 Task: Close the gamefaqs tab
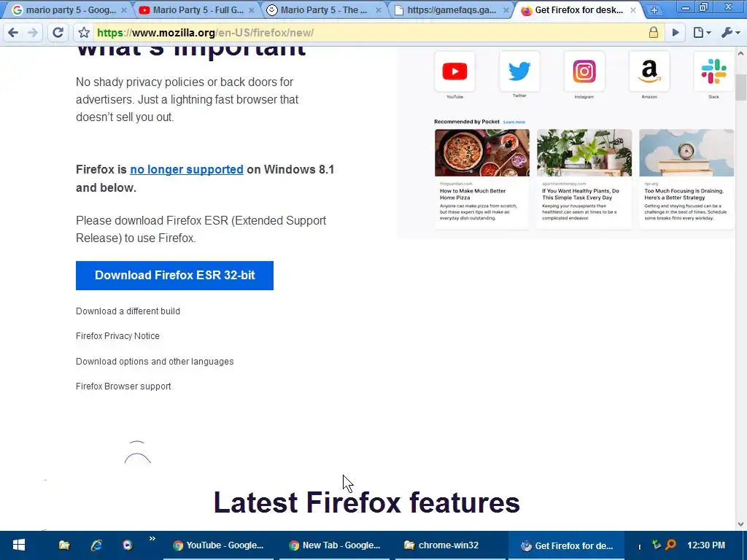pos(506,10)
